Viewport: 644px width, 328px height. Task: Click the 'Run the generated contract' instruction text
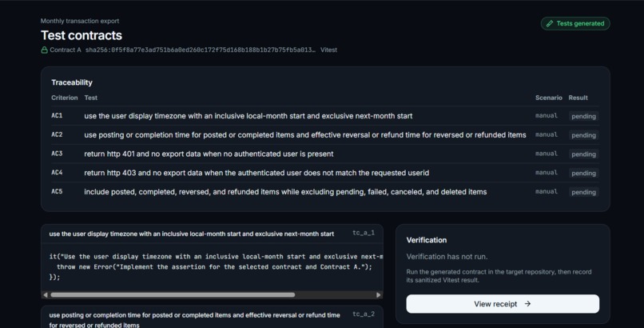[499, 276]
